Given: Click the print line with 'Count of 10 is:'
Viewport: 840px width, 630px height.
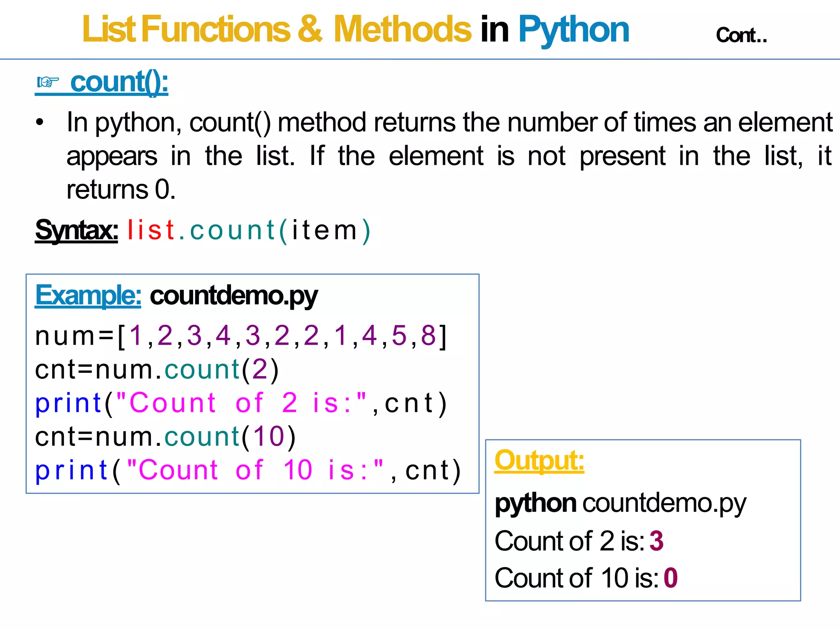Looking at the screenshot, I should 248,470.
